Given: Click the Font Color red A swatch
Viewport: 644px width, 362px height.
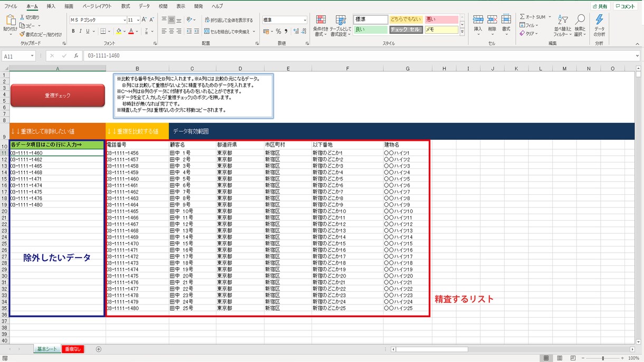Looking at the screenshot, I should pos(131,32).
